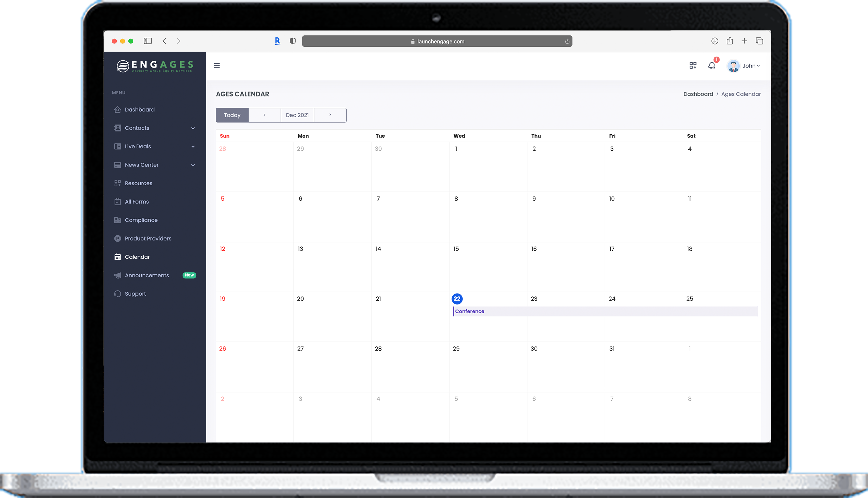The image size is (868, 498).
Task: Click the privacy shield icon
Action: coord(293,41)
